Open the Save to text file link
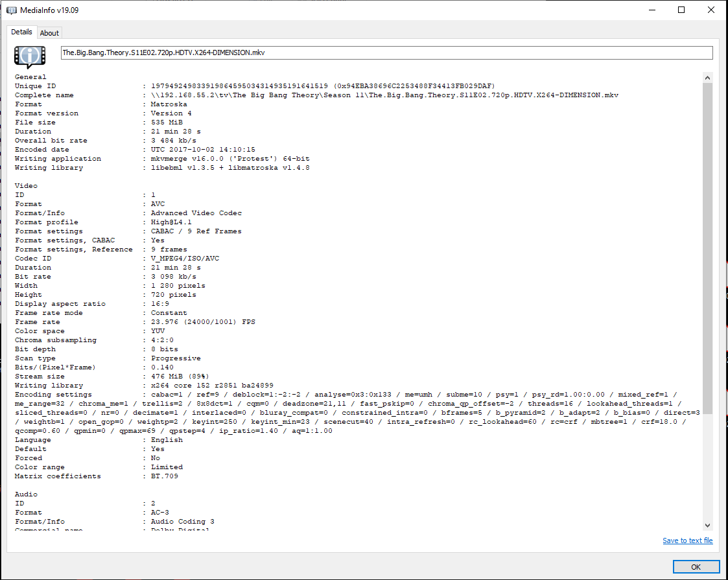 [x=687, y=540]
